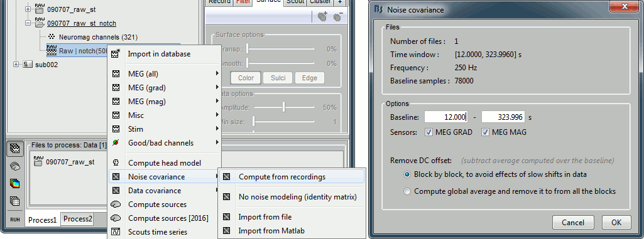Open the Stim submenu
Viewport: 644px width, 239px height.
[217, 129]
